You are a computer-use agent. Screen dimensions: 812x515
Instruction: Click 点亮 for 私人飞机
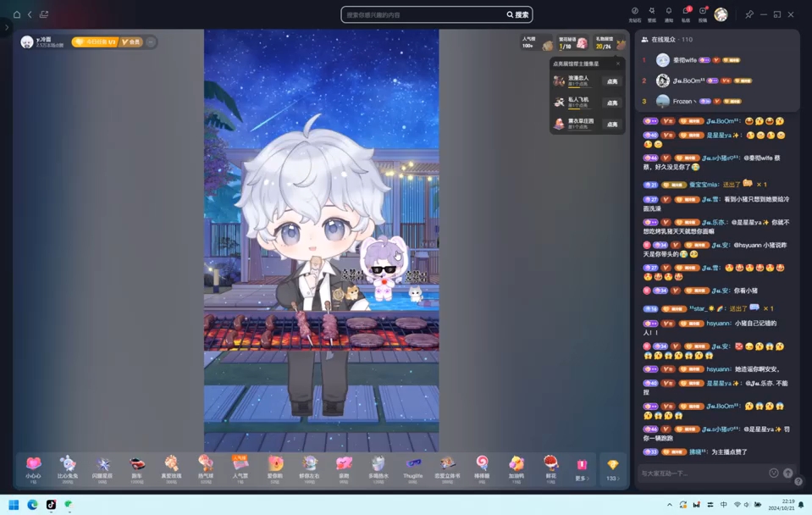coord(612,102)
